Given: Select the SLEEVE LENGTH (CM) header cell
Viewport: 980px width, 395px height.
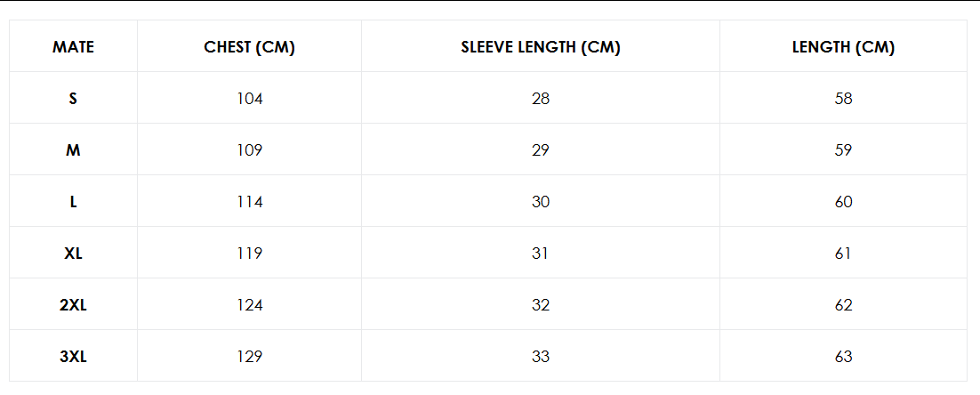Looking at the screenshot, I should 541,47.
